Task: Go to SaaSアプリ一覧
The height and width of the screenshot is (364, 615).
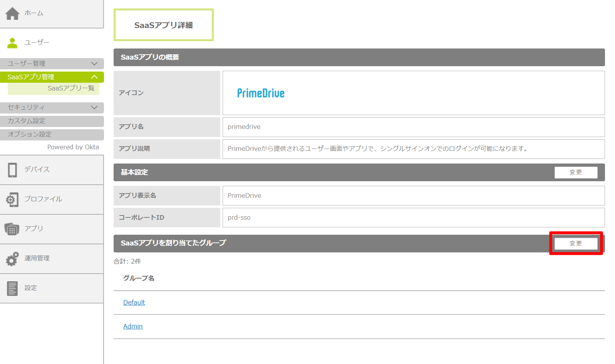Action: (x=54, y=88)
